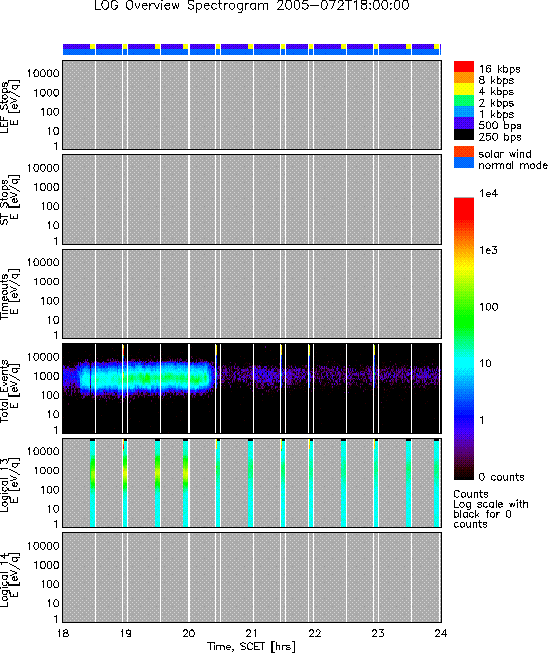Click the '0 counts' colorbar label

click(x=501, y=477)
